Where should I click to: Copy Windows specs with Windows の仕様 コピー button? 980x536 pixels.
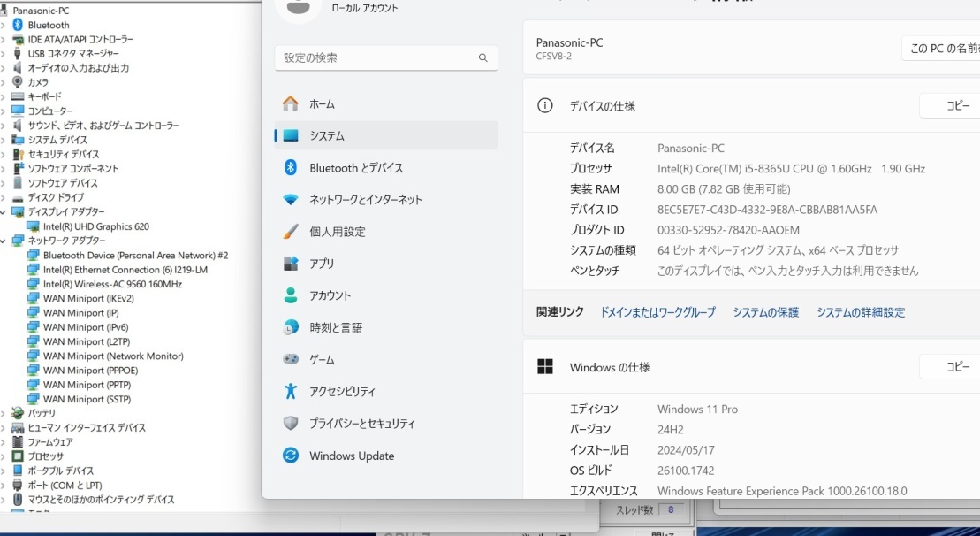tap(949, 366)
